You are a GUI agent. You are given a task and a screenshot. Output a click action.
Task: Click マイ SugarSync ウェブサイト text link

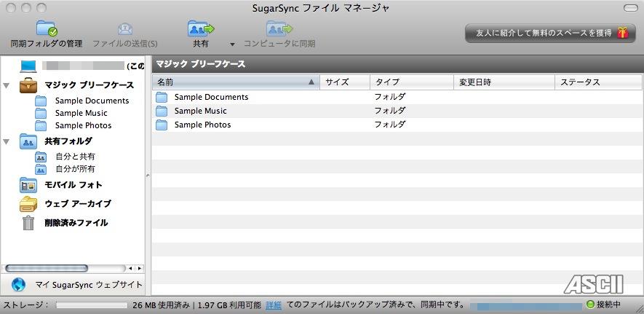89,284
